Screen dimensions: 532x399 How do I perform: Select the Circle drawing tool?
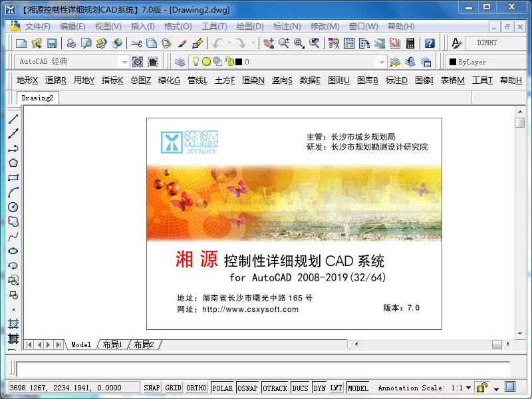[13, 207]
